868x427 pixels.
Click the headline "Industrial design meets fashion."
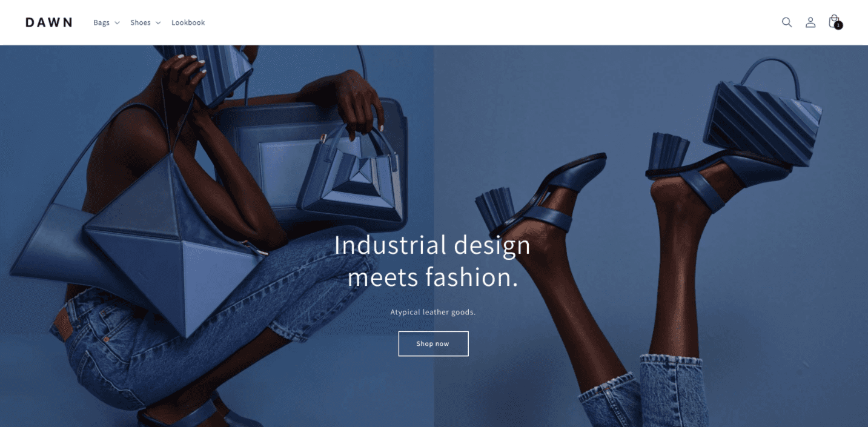[432, 261]
